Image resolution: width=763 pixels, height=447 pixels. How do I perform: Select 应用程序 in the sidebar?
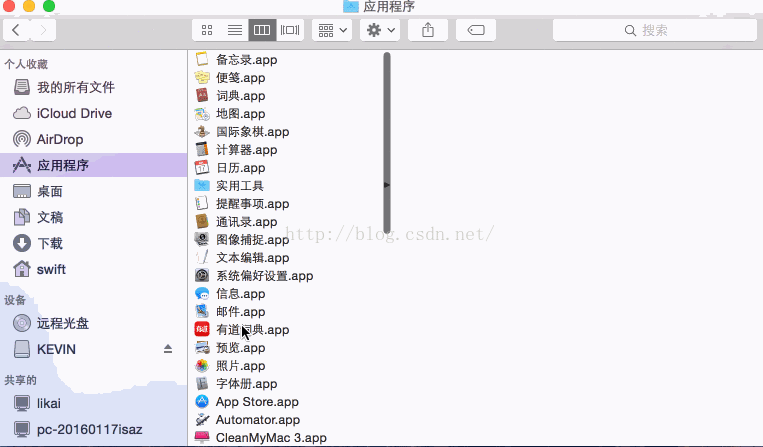[x=93, y=165]
